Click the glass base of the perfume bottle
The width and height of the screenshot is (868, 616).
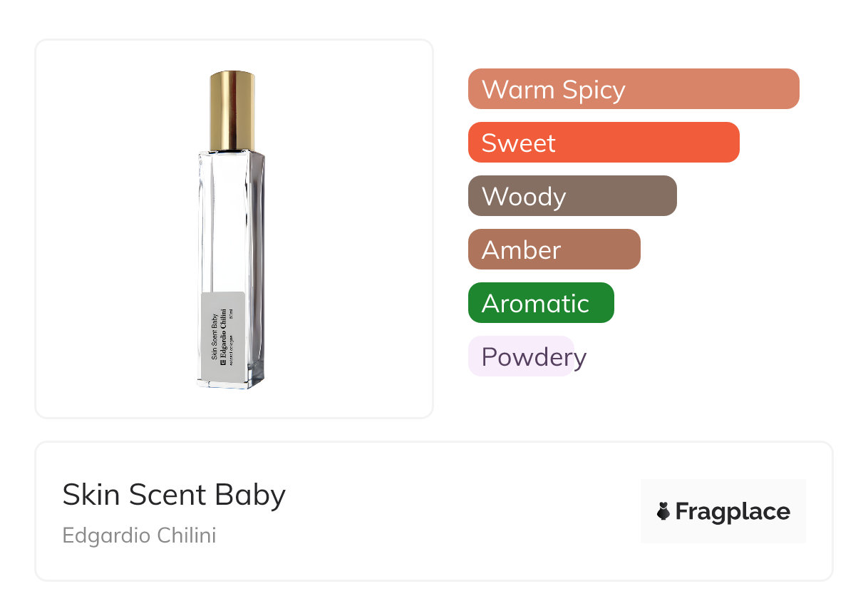point(230,381)
